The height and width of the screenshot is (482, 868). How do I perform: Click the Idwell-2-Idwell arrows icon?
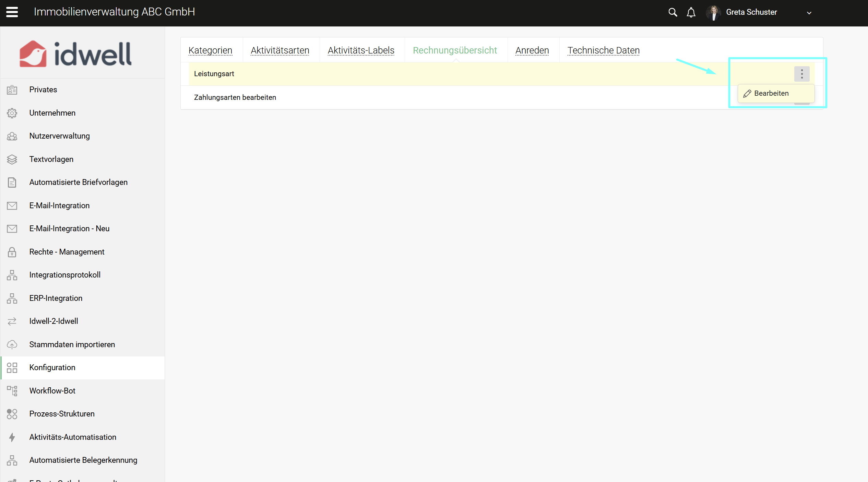(12, 321)
